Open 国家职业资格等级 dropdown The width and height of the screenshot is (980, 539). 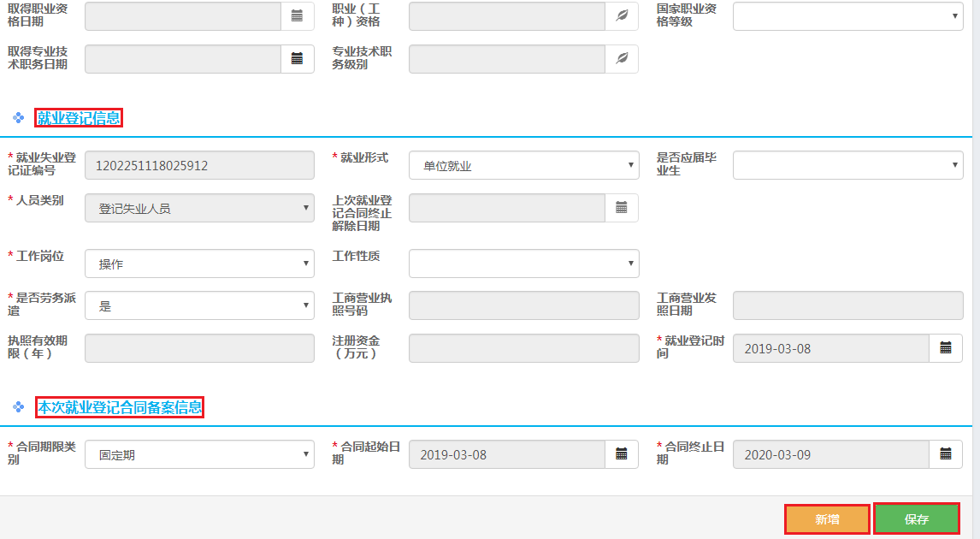(847, 16)
